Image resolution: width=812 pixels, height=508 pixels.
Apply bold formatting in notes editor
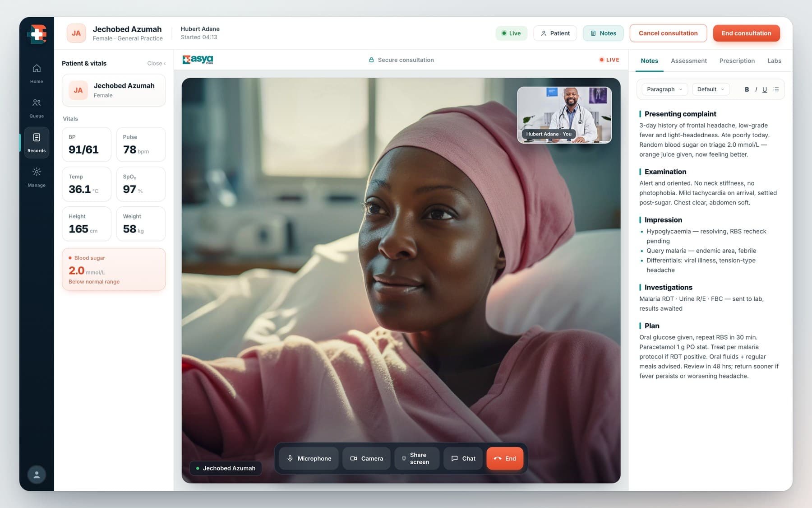pos(747,89)
